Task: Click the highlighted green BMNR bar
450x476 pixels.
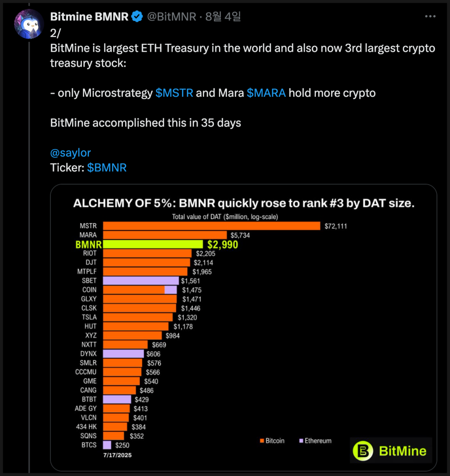Action: [153, 244]
